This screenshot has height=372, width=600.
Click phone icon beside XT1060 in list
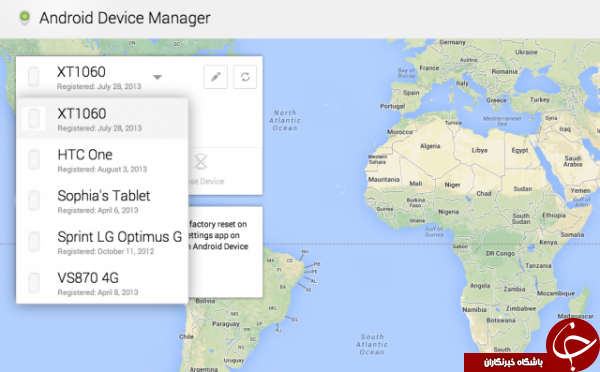(x=34, y=118)
